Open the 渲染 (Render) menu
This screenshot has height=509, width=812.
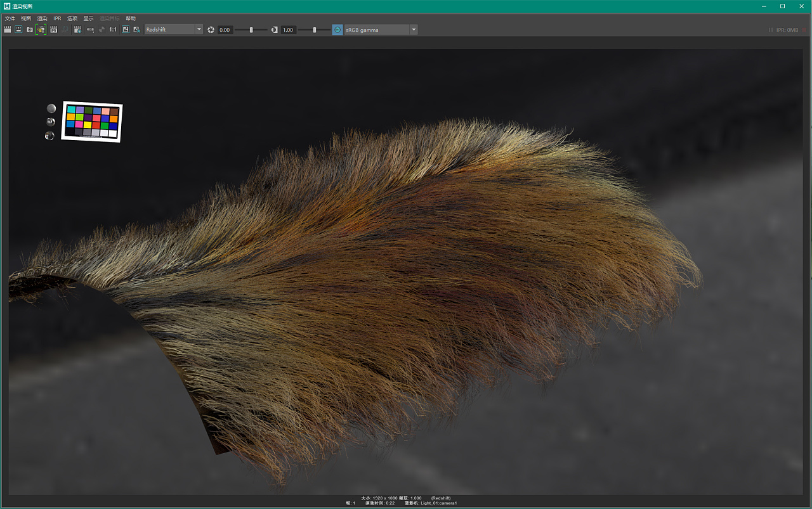pos(42,18)
